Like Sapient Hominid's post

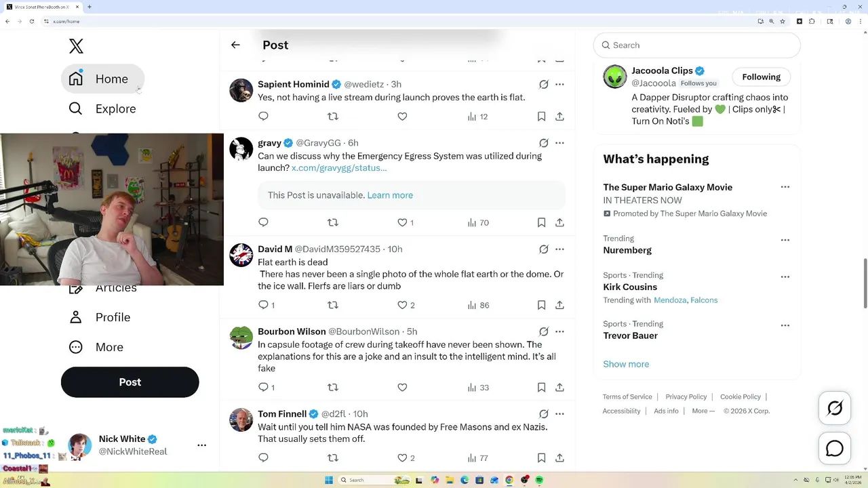point(402,117)
